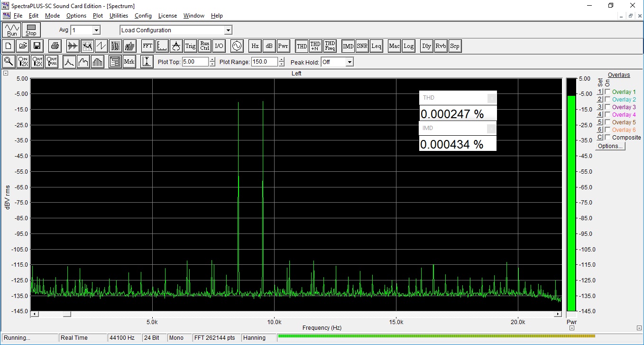The width and height of the screenshot is (644, 345).
Task: Toggle the THD utility button
Action: [302, 46]
